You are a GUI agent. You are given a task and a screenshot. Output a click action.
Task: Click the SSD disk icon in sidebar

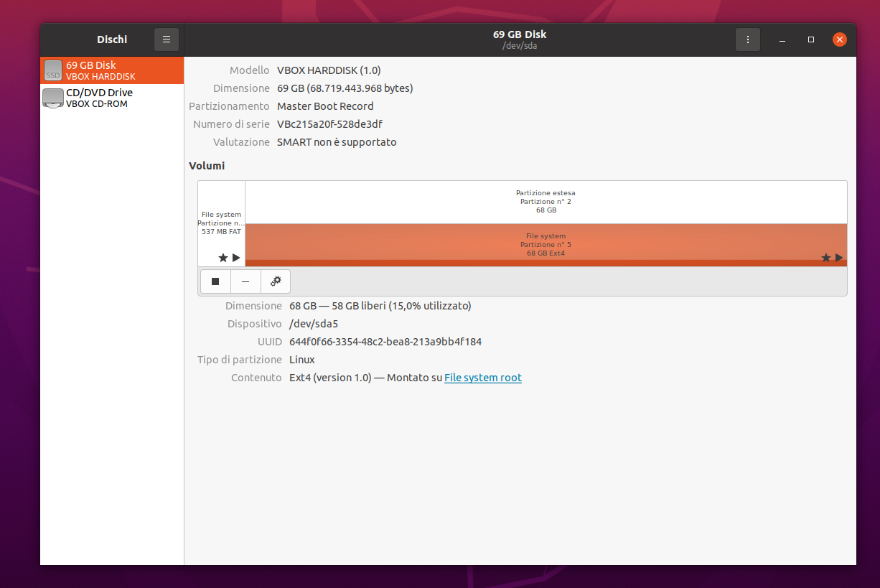click(53, 70)
